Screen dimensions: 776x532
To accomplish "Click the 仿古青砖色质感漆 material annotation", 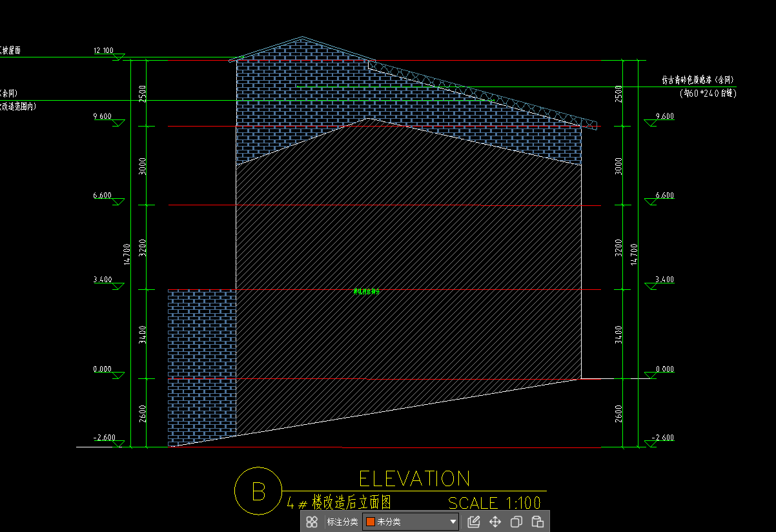I will [x=697, y=81].
